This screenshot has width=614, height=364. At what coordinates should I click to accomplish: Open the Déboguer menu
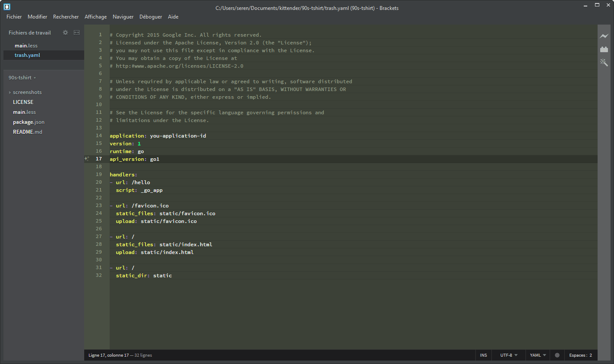150,17
